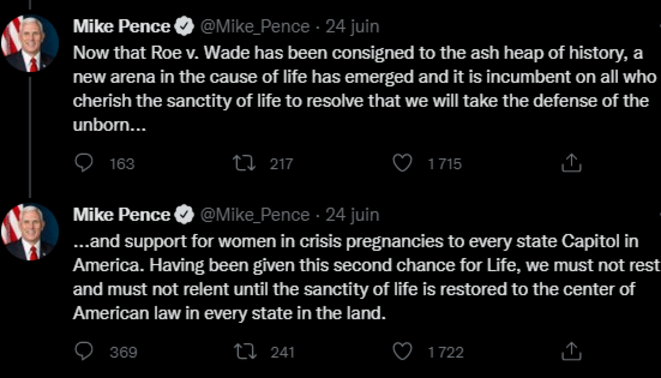
Task: Reply to the second tweet with 369 replies
Action: coord(83,351)
